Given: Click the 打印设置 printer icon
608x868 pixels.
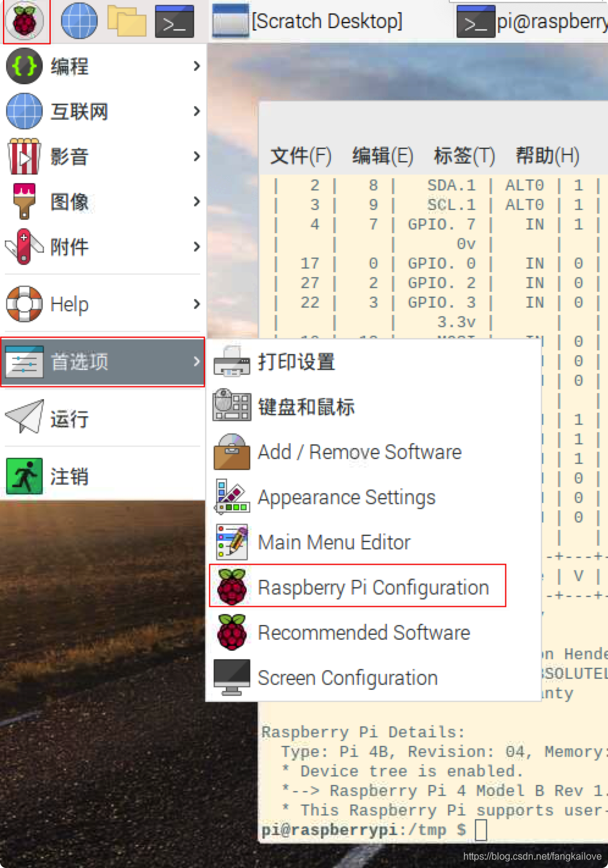Looking at the screenshot, I should tap(232, 361).
